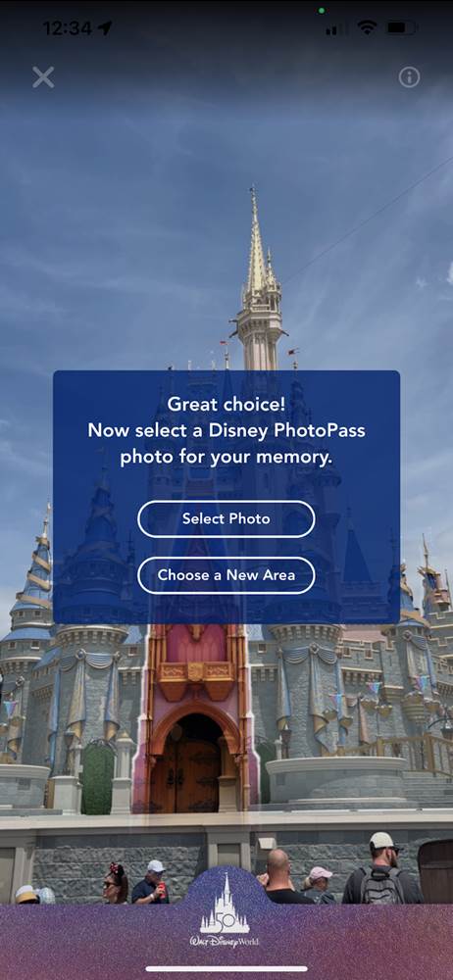Tap the man with the grey backpack
Image resolution: width=453 pixels, height=980 pixels.
pos(383,868)
